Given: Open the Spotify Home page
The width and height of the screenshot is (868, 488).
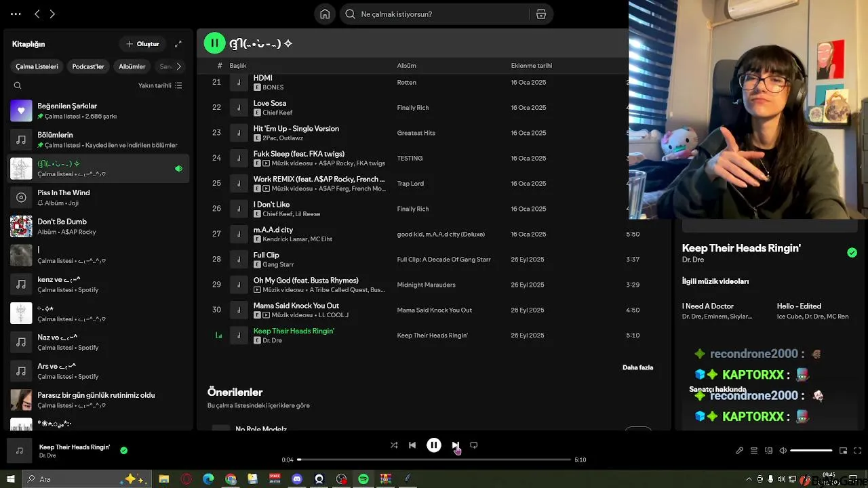Looking at the screenshot, I should (x=325, y=14).
